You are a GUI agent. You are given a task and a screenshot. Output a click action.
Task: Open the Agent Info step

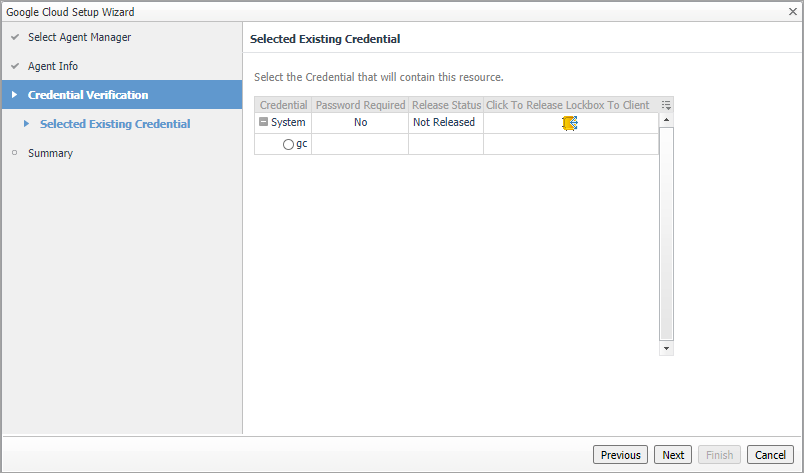tap(53, 66)
